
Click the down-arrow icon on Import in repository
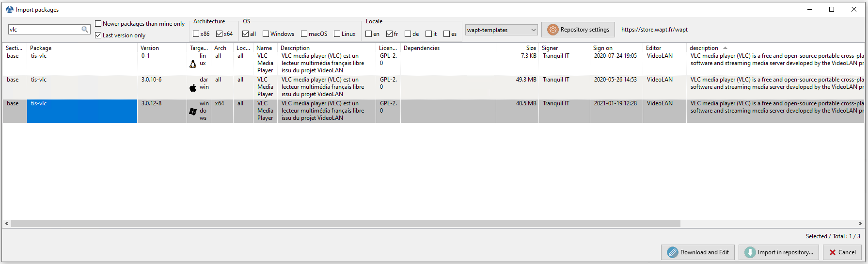(x=750, y=252)
